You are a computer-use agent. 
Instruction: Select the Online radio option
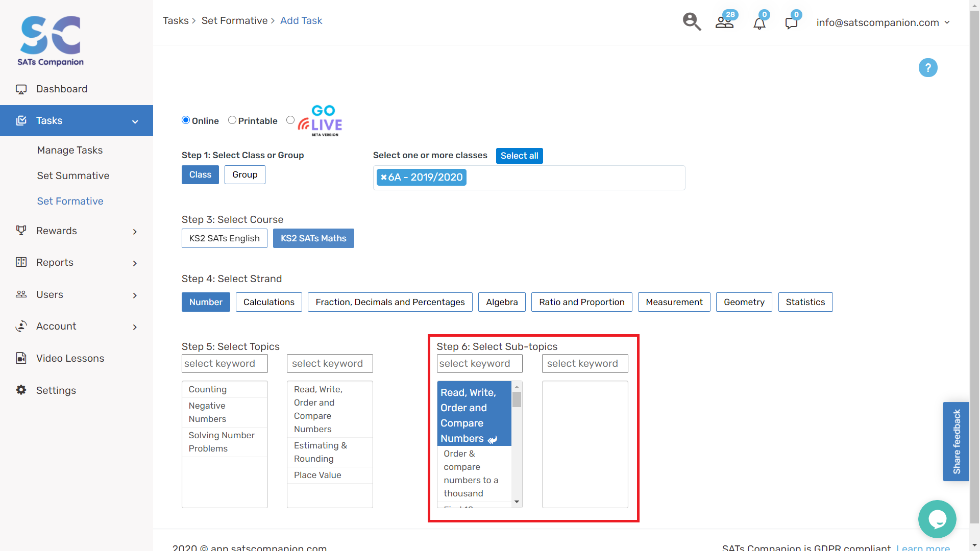(x=186, y=120)
